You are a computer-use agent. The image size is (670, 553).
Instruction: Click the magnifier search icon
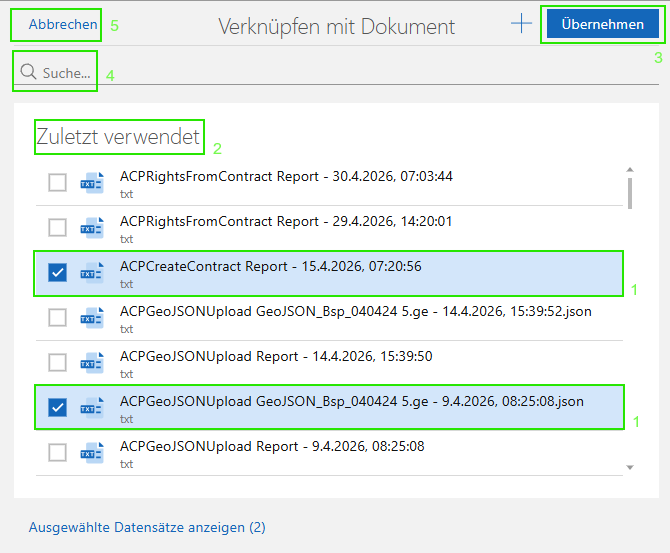[28, 72]
